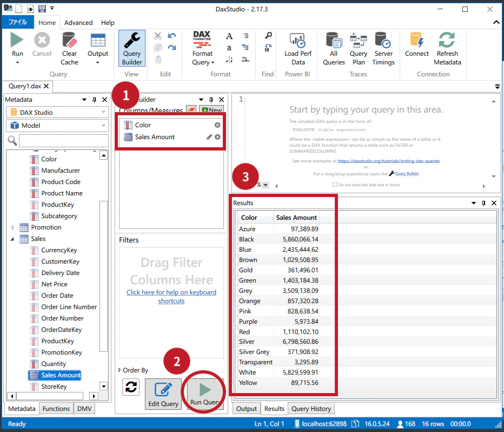Open the Model selector dropdown
504x432 pixels.
point(58,126)
